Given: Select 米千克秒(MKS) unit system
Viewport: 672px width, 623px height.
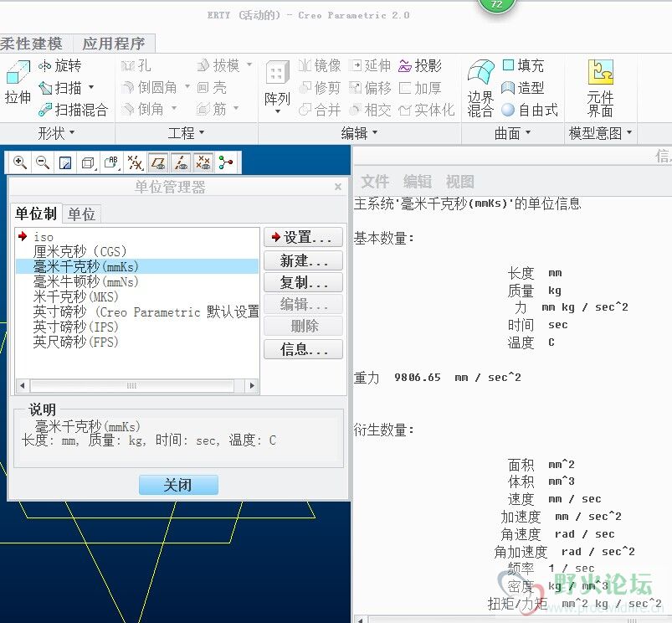Looking at the screenshot, I should [137, 296].
